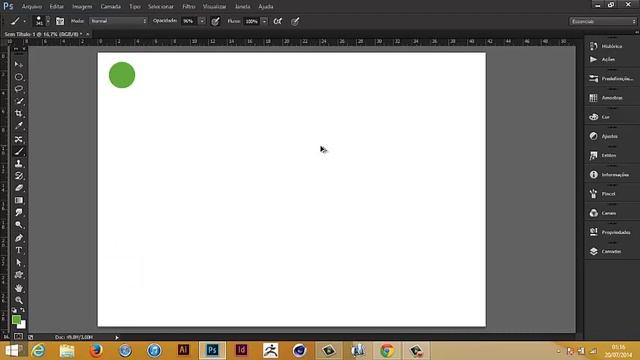
Task: Swap foreground and background colors
Action: point(22,311)
